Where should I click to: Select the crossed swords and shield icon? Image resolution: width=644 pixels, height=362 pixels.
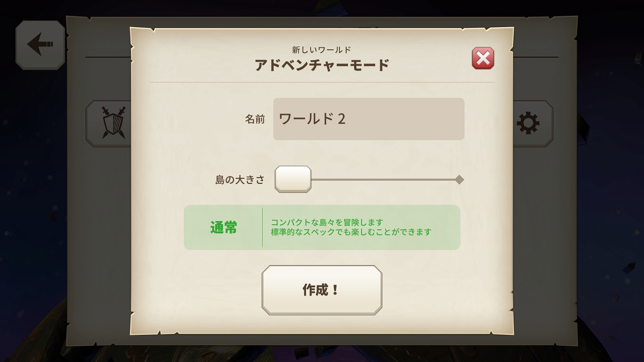click(113, 123)
